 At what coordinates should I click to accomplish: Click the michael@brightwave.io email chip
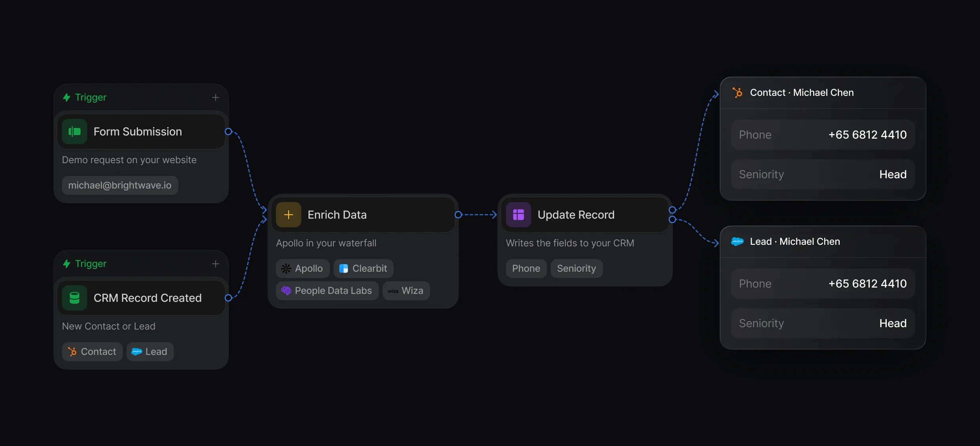click(120, 185)
